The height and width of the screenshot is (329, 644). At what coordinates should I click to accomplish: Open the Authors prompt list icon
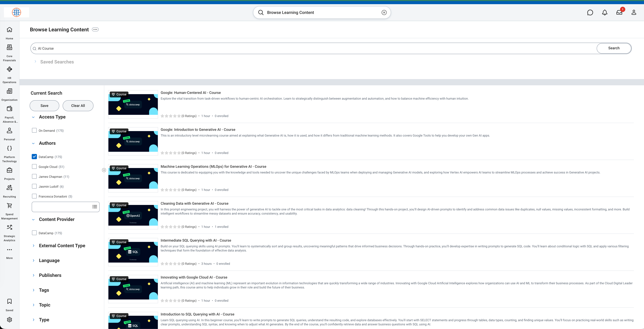tap(95, 207)
